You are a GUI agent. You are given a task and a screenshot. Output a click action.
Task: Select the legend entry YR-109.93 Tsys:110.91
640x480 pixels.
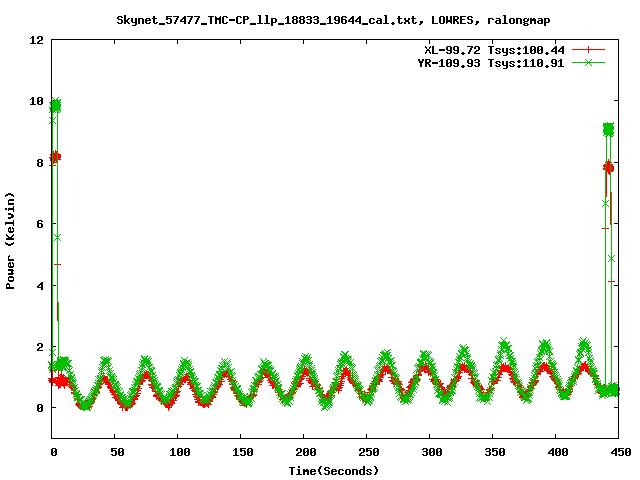[491, 63]
